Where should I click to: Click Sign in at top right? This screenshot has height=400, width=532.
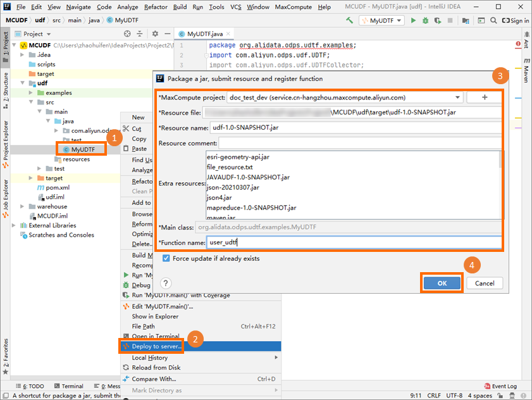pos(516,20)
